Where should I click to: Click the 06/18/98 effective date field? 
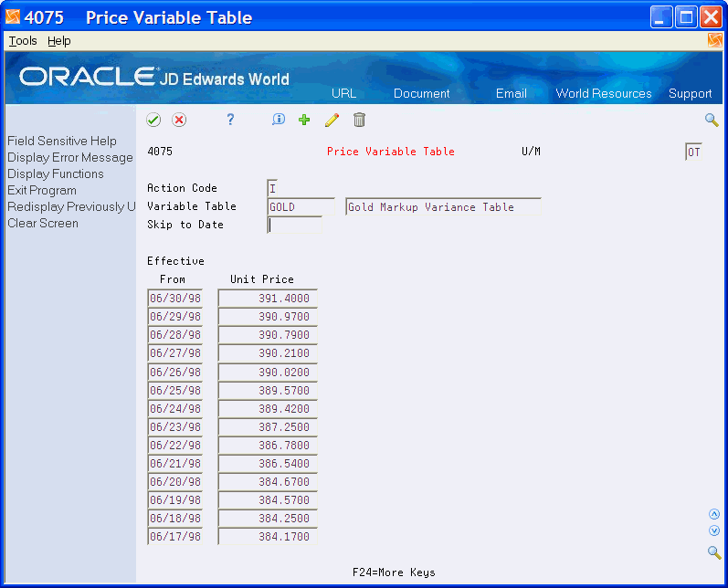tap(175, 518)
